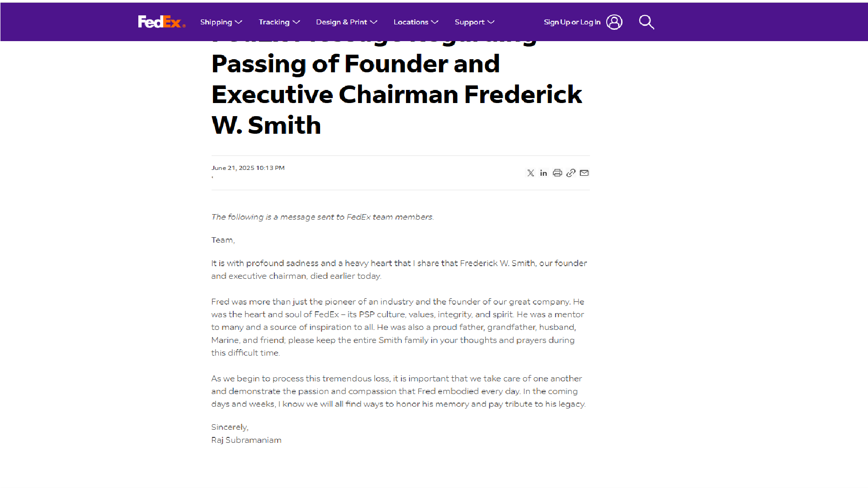
Task: Expand the Shipping dropdown arrow
Action: tap(238, 22)
